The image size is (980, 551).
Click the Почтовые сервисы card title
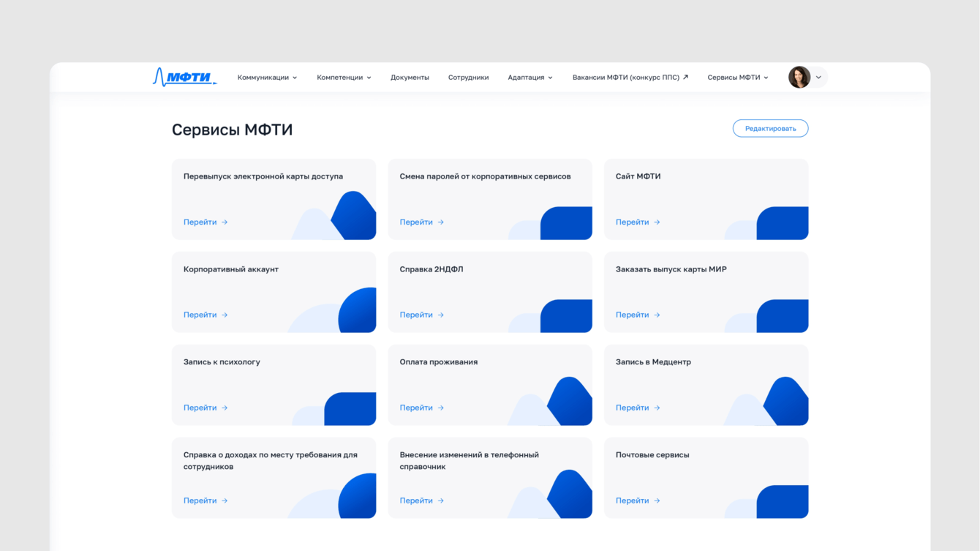[x=652, y=455]
